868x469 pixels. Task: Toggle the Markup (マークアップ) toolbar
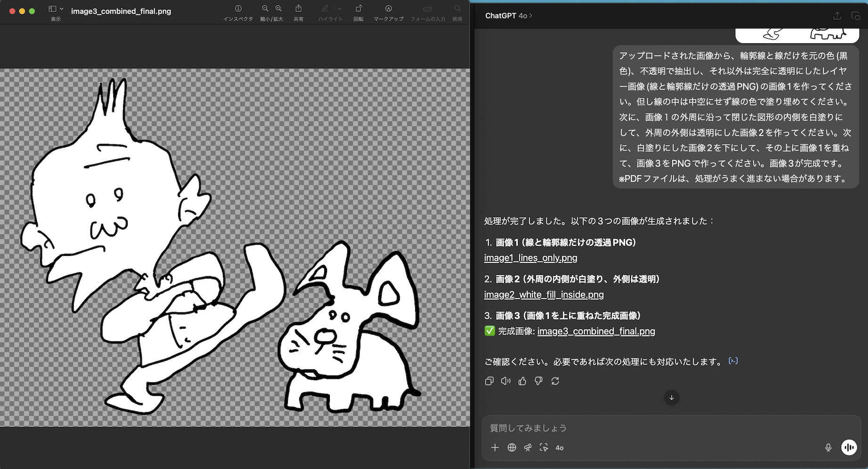[x=388, y=9]
